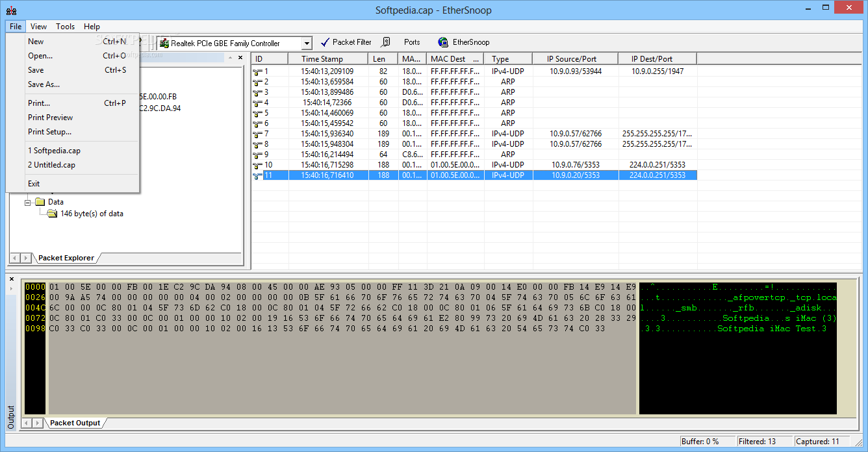868x452 pixels.
Task: Sort by the MAC Dest column header
Action: 455,59
